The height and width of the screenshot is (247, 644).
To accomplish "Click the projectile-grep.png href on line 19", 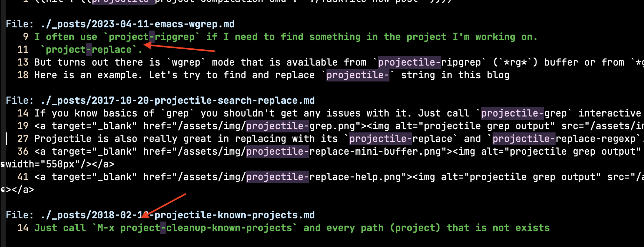I will point(266,126).
